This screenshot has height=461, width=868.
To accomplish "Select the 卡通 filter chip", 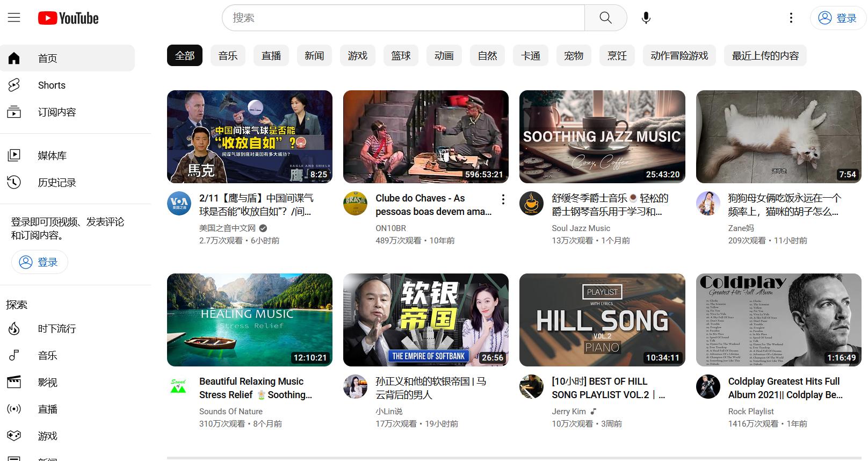I will coord(531,55).
